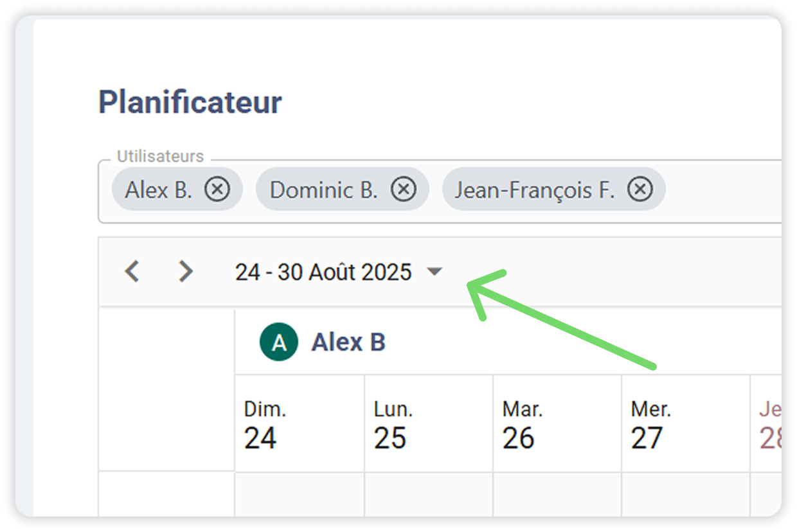Click empty calendar cell under Mar. 26
Image resolution: width=797 pixels, height=532 pixels.
click(557, 495)
